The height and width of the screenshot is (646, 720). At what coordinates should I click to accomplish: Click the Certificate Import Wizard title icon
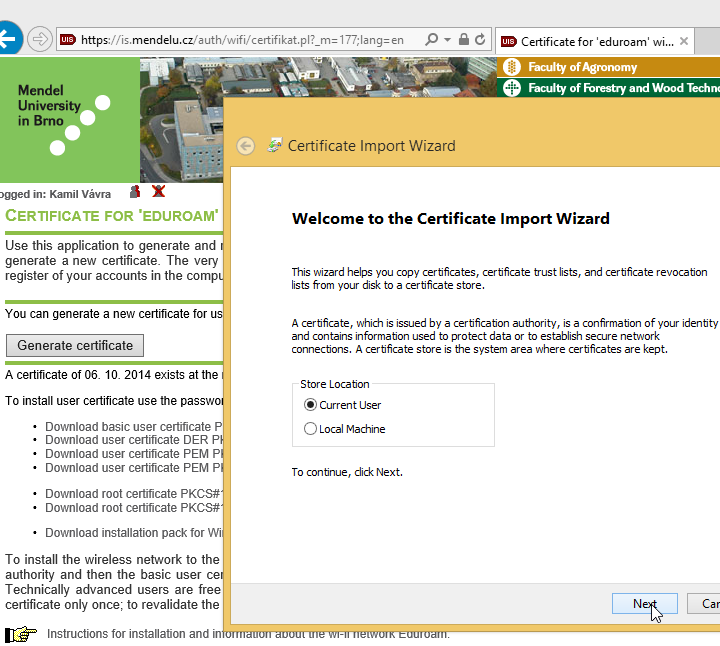click(275, 145)
